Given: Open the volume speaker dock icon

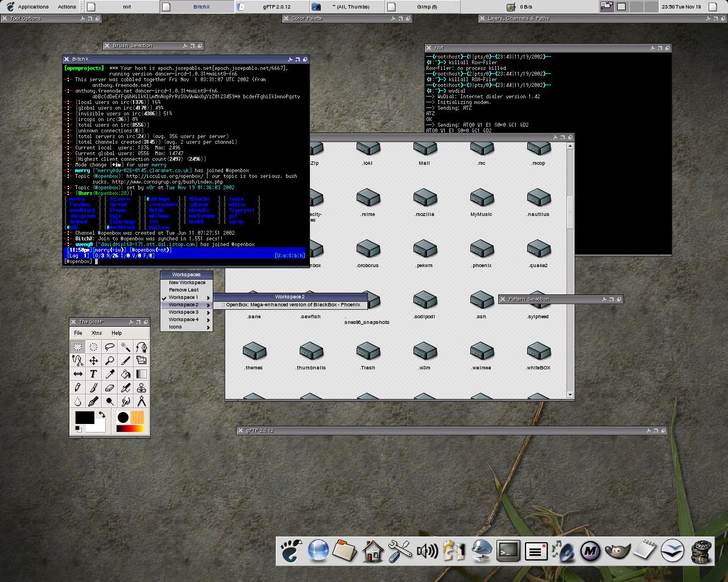Looking at the screenshot, I should (427, 551).
